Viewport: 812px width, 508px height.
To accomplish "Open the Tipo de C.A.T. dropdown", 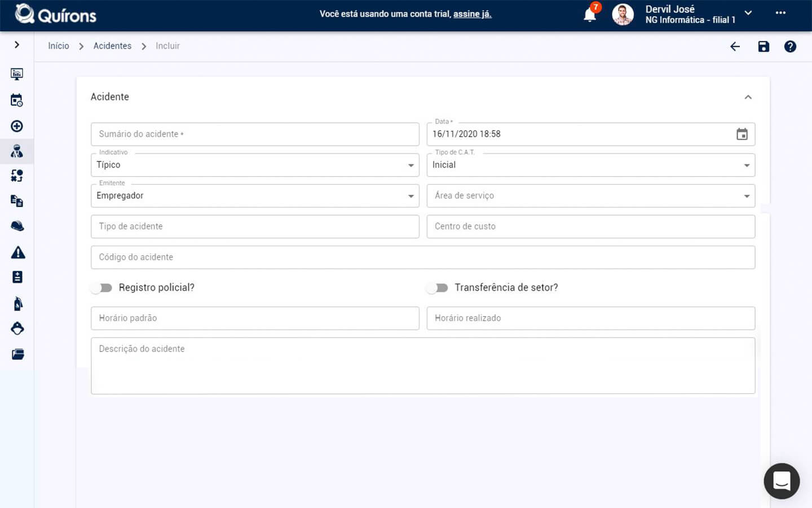I will coord(590,165).
